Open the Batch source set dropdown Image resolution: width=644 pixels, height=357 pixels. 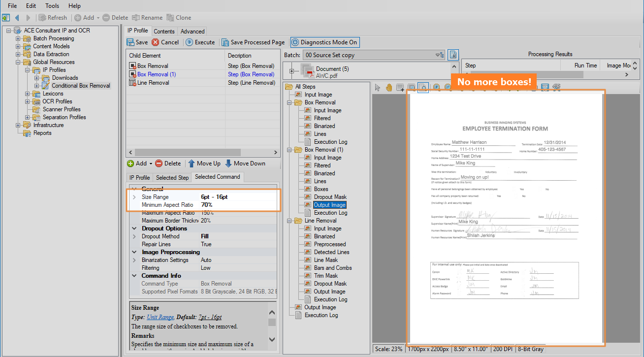(438, 55)
